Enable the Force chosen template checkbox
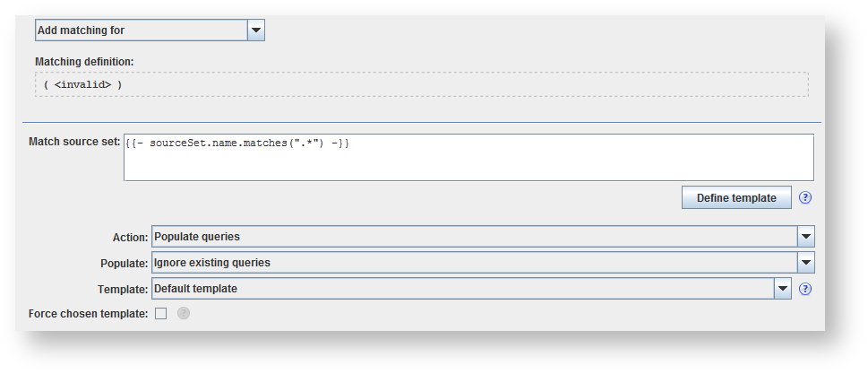 161,313
